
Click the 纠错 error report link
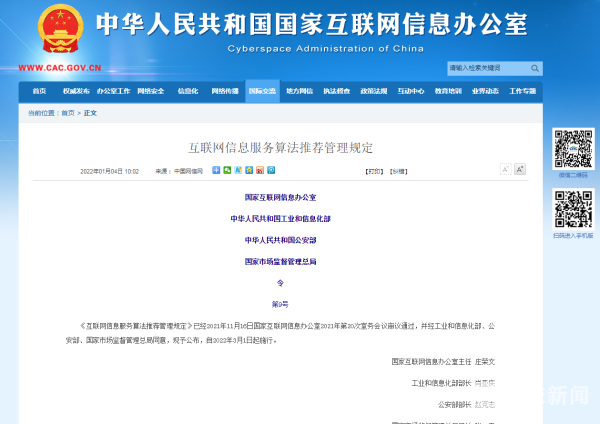398,171
